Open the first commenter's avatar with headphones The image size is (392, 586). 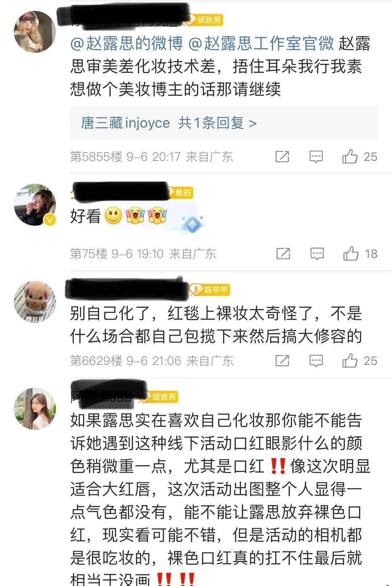(x=35, y=32)
